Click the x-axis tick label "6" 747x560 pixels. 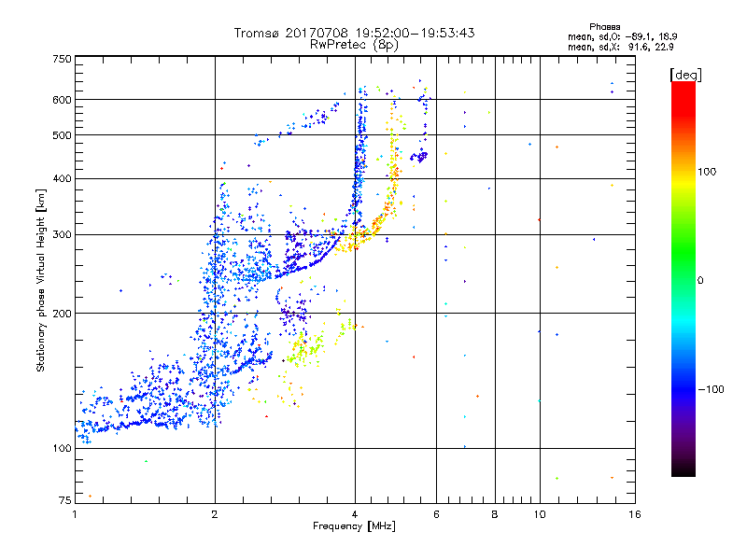tap(436, 514)
